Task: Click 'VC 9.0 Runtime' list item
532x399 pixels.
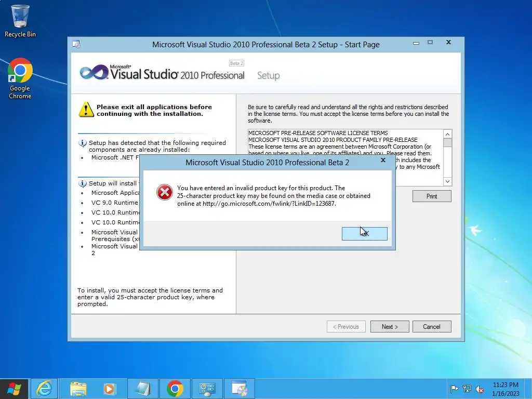Action: click(x=115, y=203)
